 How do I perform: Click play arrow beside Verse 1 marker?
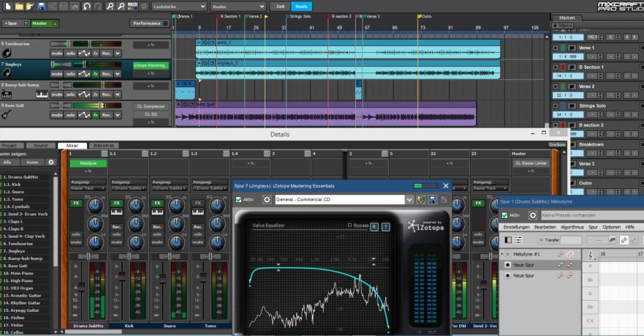pos(556,48)
